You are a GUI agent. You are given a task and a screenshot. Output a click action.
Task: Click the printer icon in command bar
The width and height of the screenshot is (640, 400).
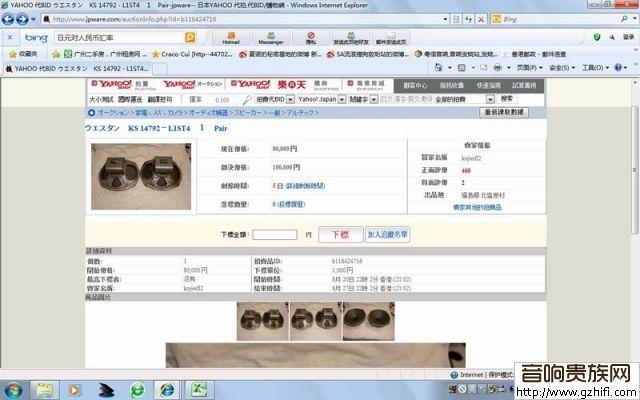(x=498, y=67)
